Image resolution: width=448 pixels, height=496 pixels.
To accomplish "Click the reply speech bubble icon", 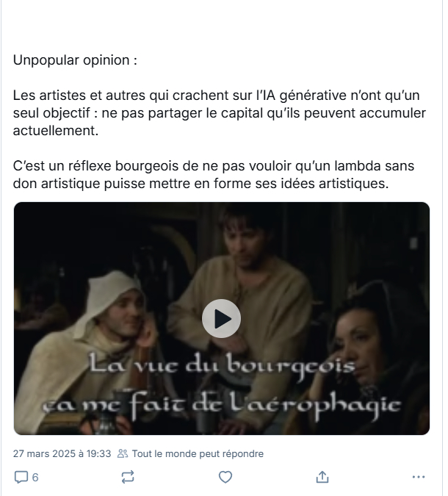I will click(x=21, y=477).
